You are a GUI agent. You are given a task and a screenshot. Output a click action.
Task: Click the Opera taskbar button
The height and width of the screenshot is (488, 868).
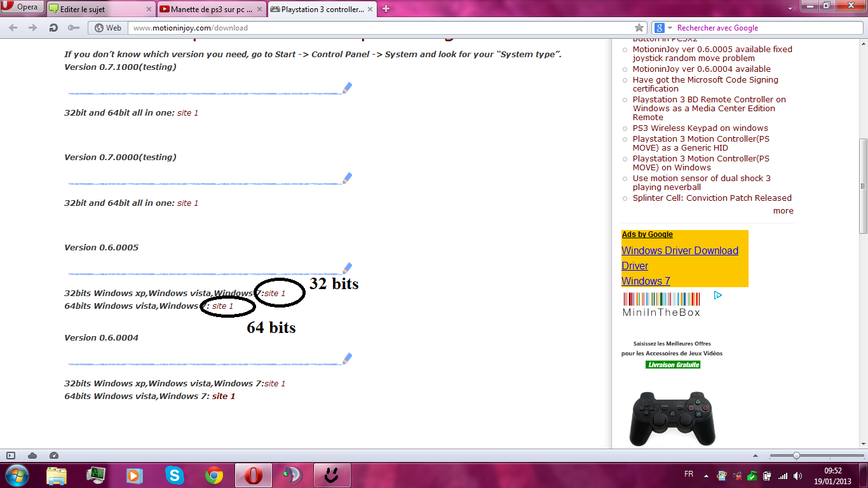[x=253, y=475]
